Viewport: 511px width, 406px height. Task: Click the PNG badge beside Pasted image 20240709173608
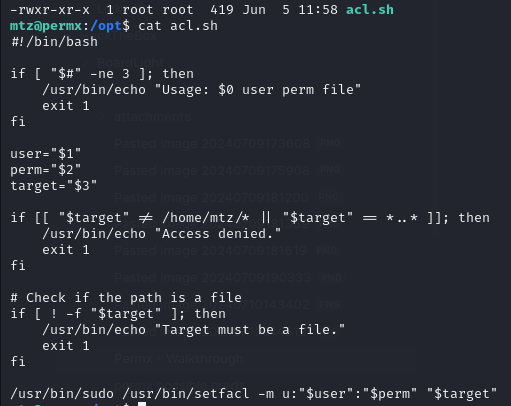330,143
